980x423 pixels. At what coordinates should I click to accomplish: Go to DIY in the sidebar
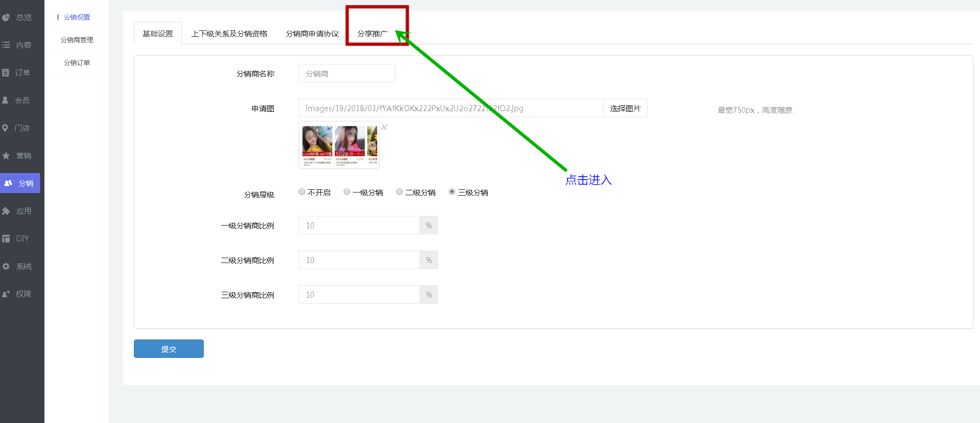[22, 239]
